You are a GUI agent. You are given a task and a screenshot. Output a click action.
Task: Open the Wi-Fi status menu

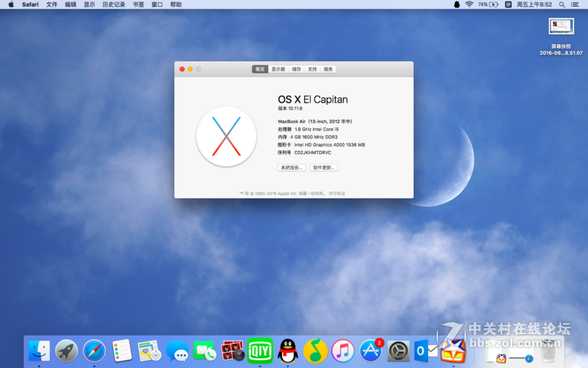[x=469, y=4]
